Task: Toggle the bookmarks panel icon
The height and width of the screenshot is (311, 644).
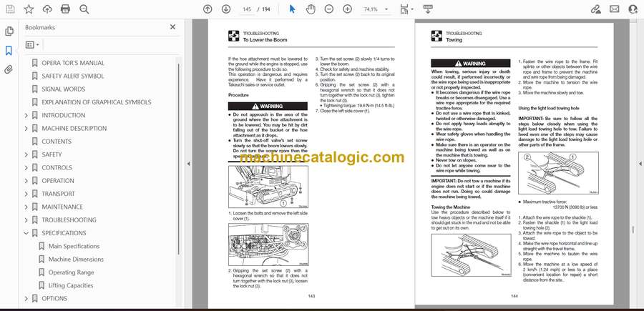Action: point(9,51)
